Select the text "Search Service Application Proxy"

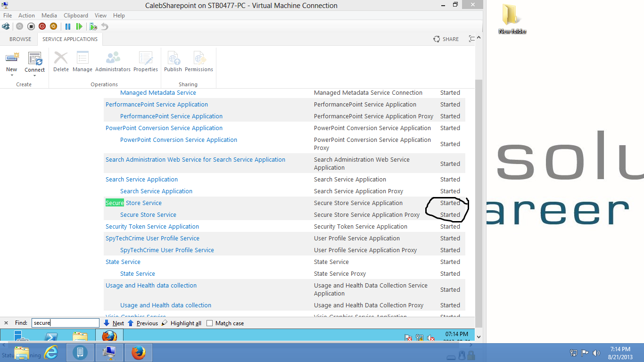coord(358,191)
